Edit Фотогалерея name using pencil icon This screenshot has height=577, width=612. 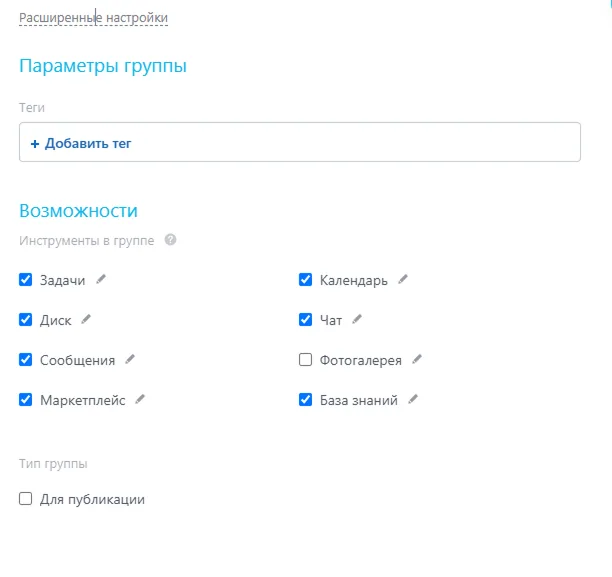pyautogui.click(x=417, y=360)
